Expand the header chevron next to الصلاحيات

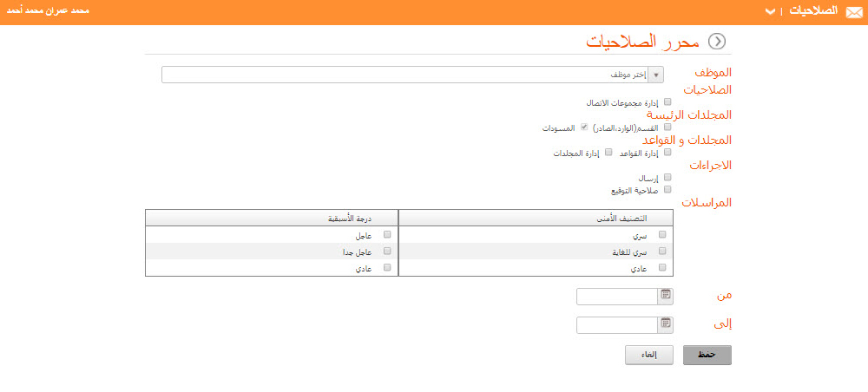tap(770, 12)
